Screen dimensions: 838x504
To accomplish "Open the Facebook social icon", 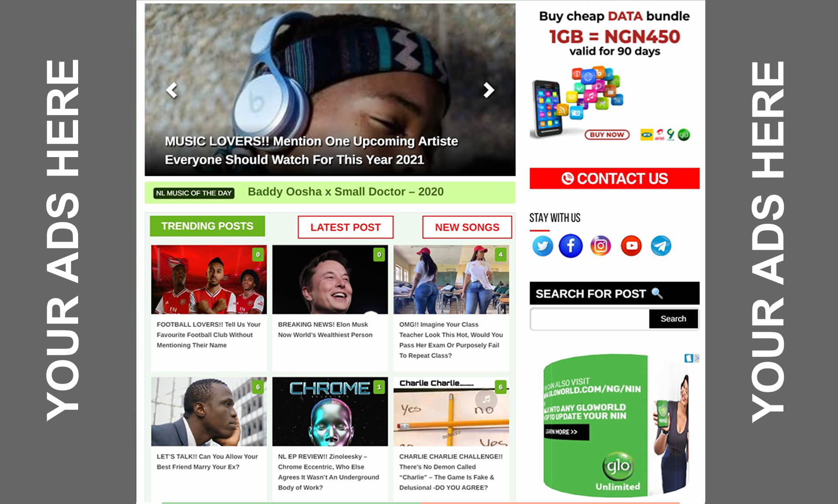I will [571, 246].
